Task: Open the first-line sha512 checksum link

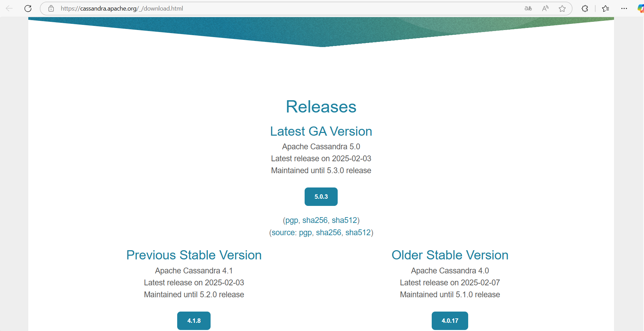Action: pyautogui.click(x=344, y=221)
